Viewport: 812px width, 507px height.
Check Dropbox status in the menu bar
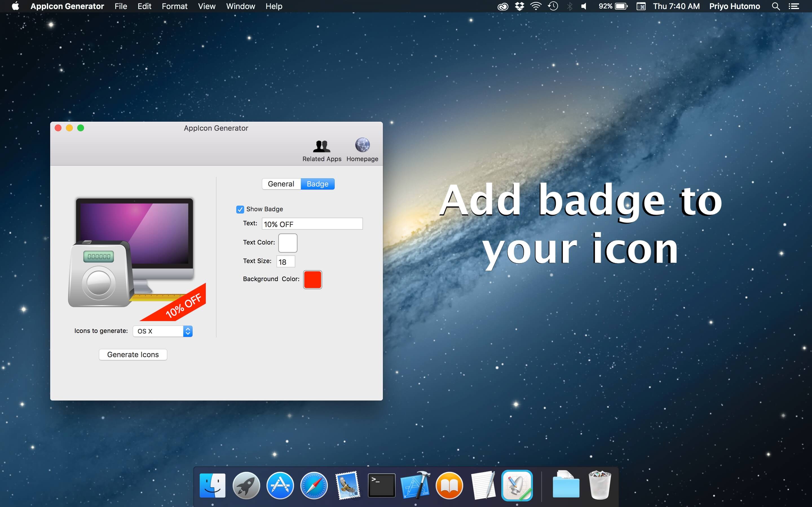click(x=519, y=6)
